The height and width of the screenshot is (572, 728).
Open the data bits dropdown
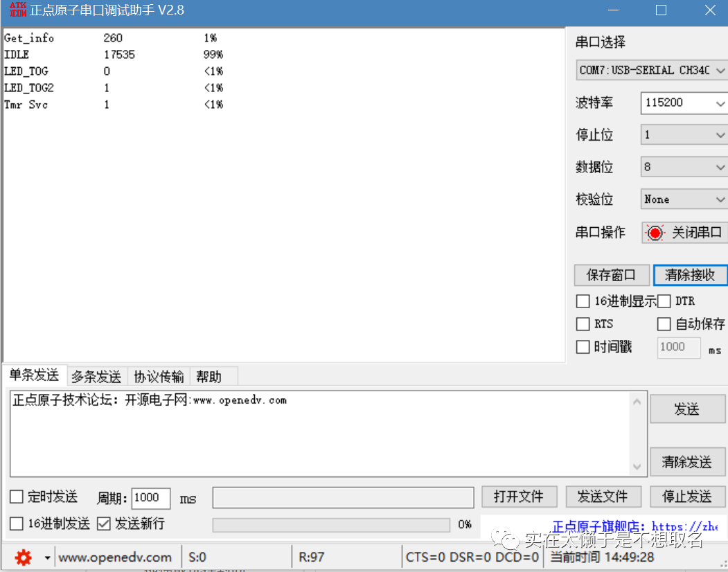pos(684,167)
